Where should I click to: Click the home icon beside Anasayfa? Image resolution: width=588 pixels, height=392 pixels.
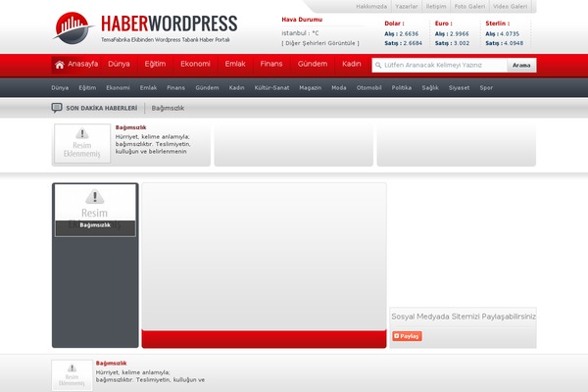(59, 65)
